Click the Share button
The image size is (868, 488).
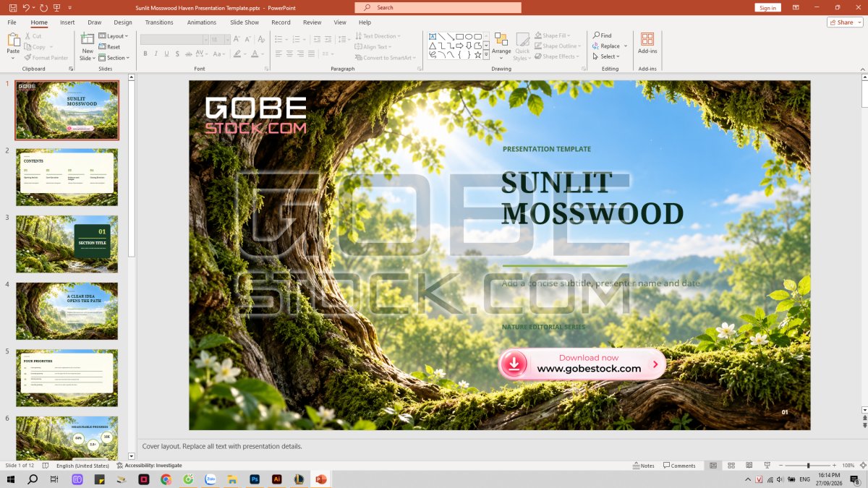pos(845,22)
